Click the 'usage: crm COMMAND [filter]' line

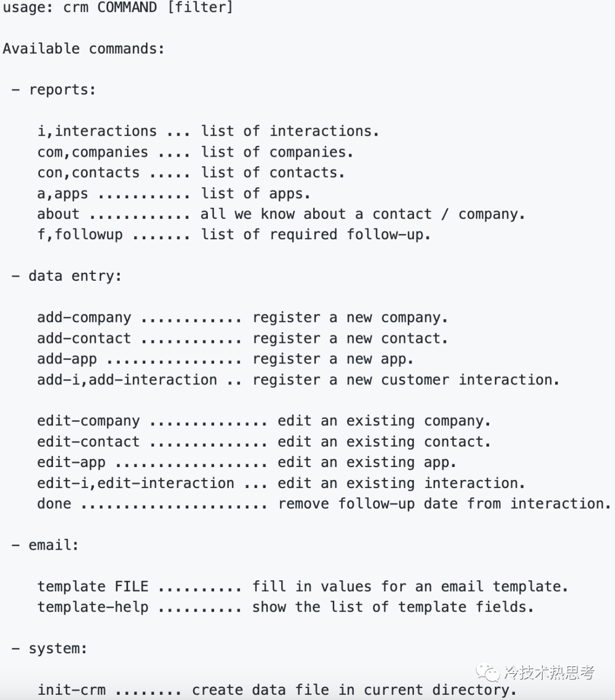pos(118,8)
